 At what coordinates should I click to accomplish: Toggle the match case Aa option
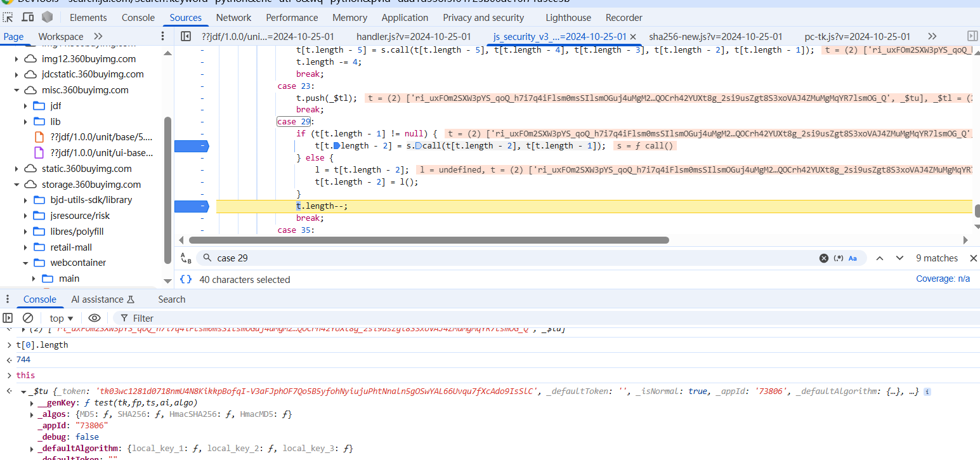853,258
